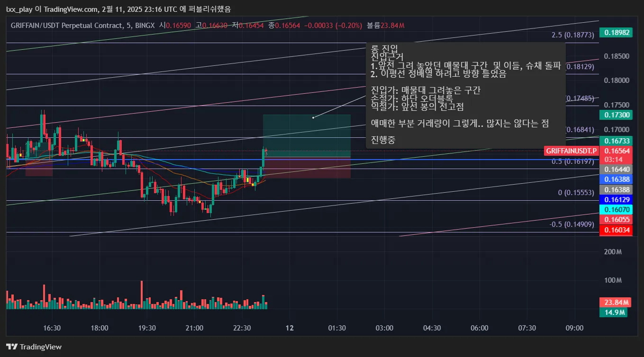Click the green 0.18982 price label
Screen dimensions: 644x357
(x=617, y=32)
